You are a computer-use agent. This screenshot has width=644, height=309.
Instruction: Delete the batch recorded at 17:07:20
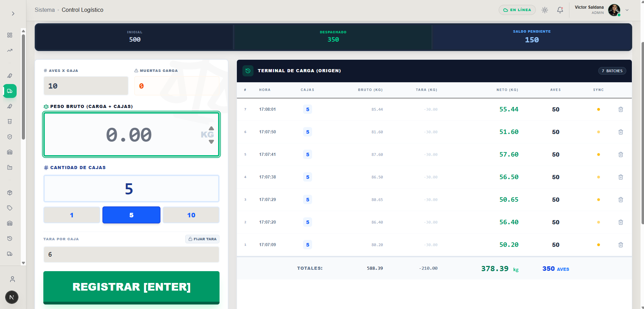pos(621,222)
